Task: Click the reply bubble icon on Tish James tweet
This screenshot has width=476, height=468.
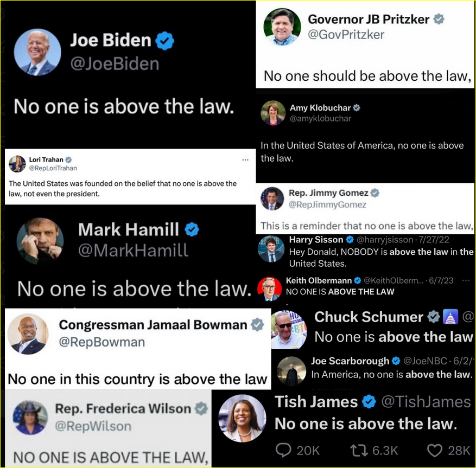Action: click(x=283, y=451)
